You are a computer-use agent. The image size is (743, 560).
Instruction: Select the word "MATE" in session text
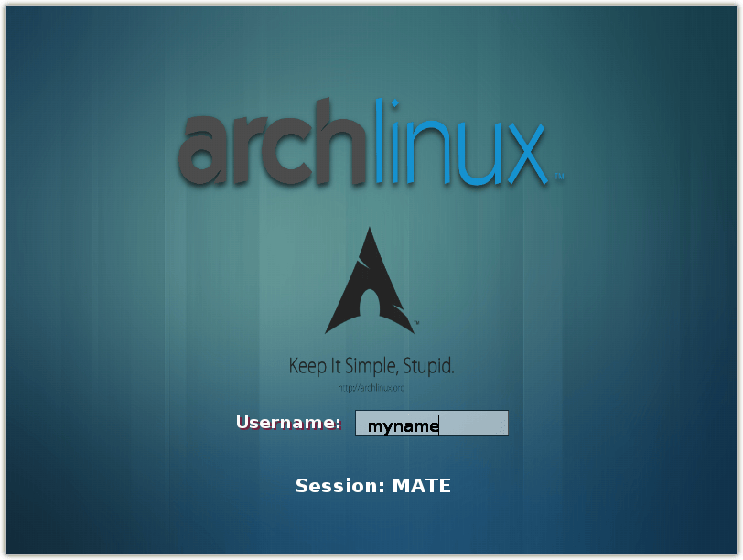(421, 486)
